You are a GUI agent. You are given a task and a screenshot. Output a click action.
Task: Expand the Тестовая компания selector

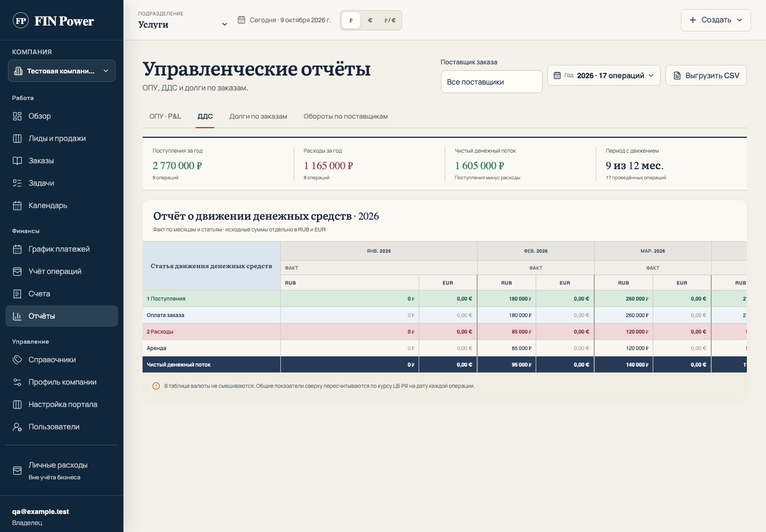click(62, 71)
